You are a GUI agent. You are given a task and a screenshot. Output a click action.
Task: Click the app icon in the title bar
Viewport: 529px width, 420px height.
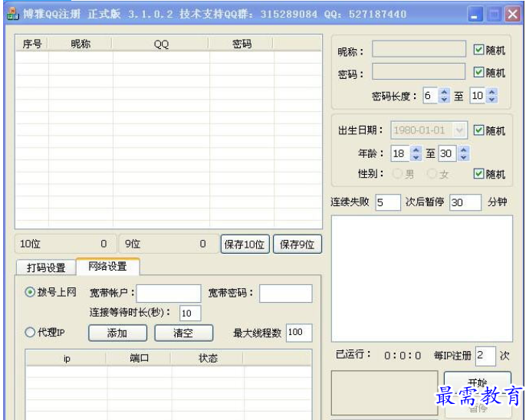(x=12, y=14)
